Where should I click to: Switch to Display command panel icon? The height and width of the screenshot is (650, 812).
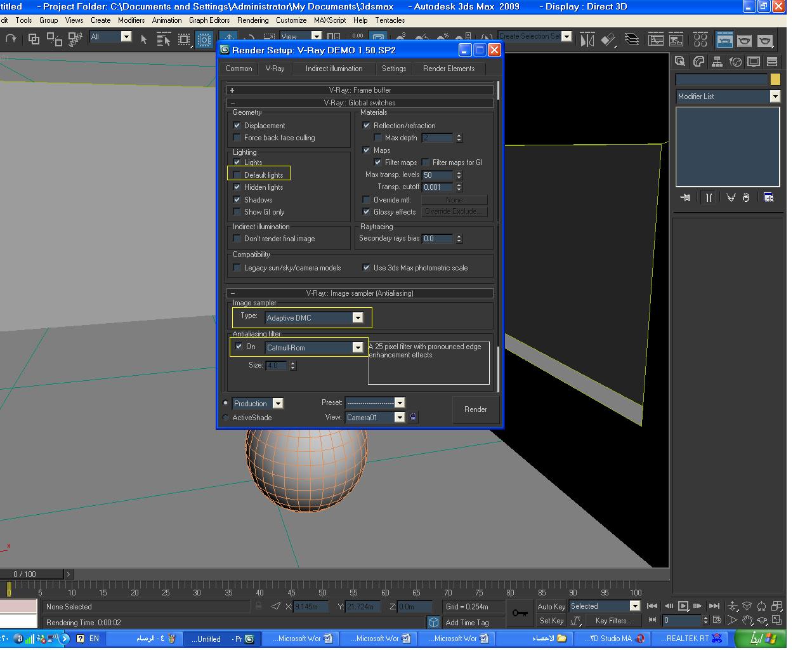754,62
